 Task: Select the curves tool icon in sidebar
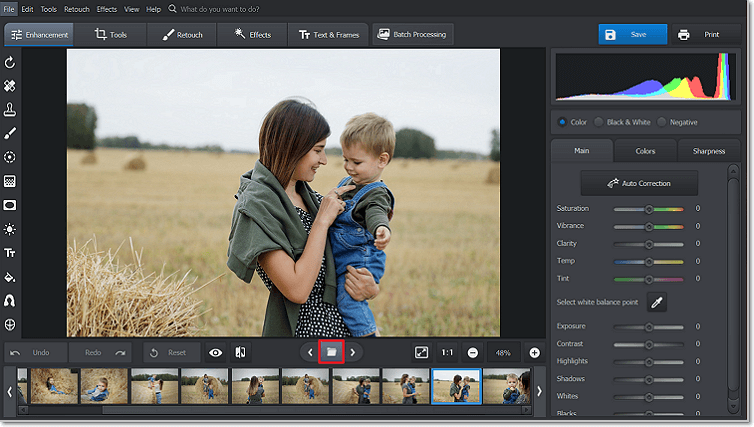coord(10,301)
